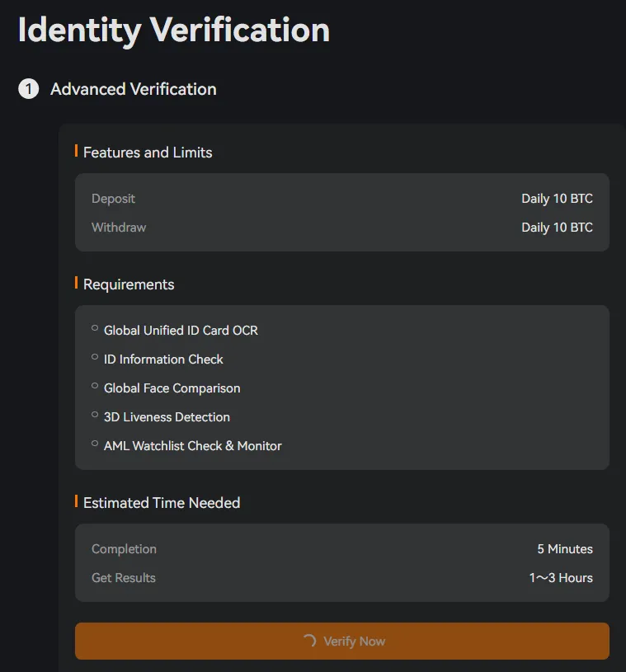Click the 1~3 Hours results value
The height and width of the screenshot is (672, 626).
coord(561,578)
